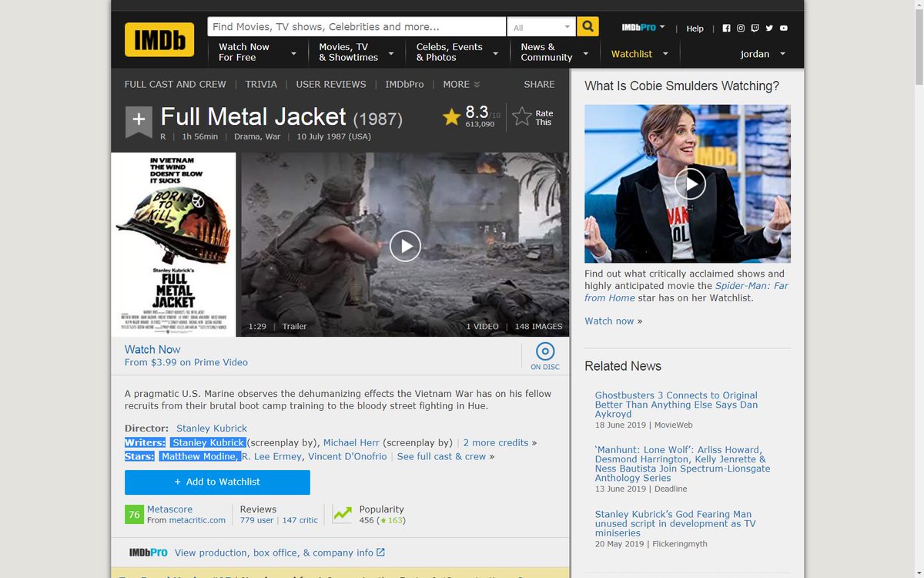Click See full cast & crew link
This screenshot has width=924, height=578.
pyautogui.click(x=441, y=456)
